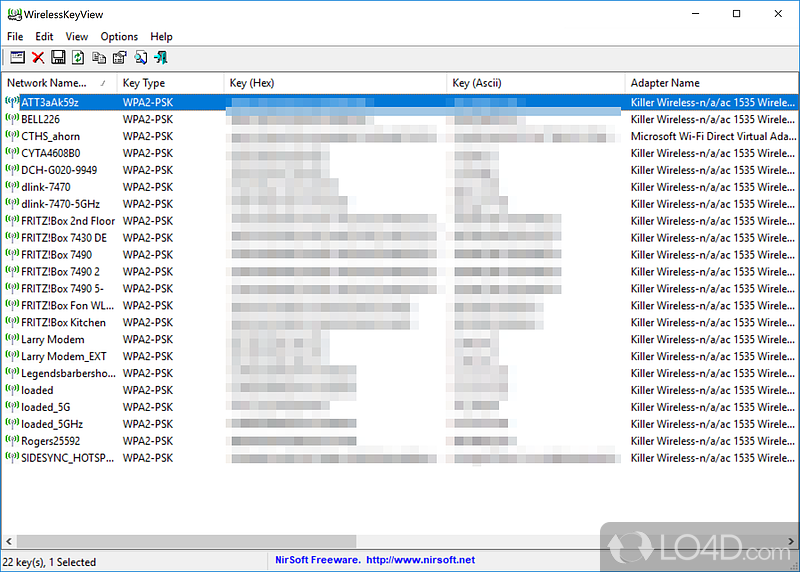Select the DCH-G020-9949 network row

tap(400, 170)
